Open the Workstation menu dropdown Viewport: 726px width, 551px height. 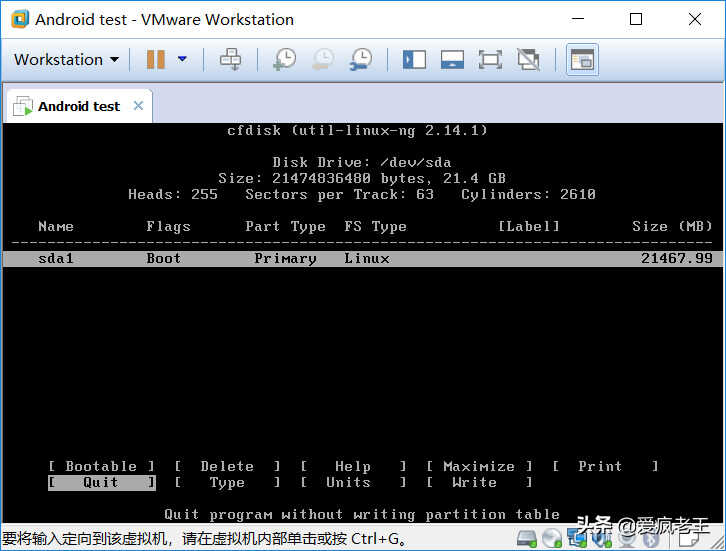click(x=66, y=60)
